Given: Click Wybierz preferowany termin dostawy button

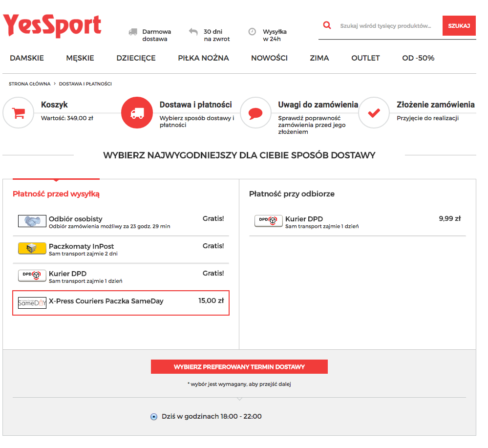Looking at the screenshot, I should [x=239, y=367].
